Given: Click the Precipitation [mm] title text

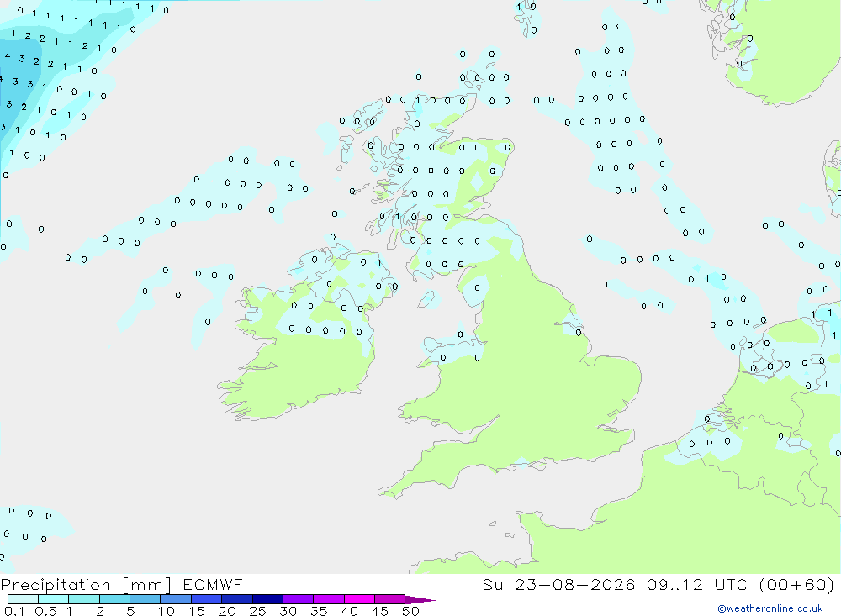Looking at the screenshot, I should tap(87, 584).
